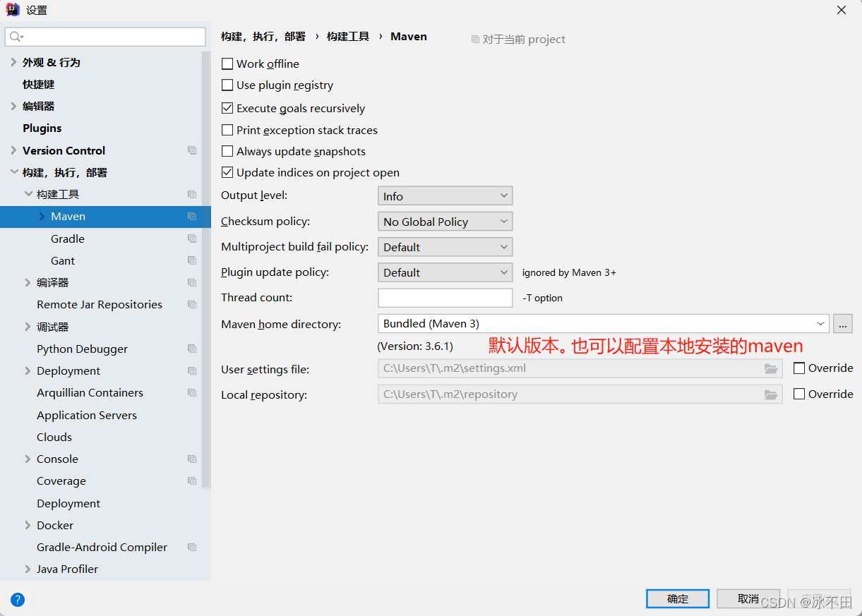Click 构建工具 in the breadcrumb
862x616 pixels.
coord(348,36)
